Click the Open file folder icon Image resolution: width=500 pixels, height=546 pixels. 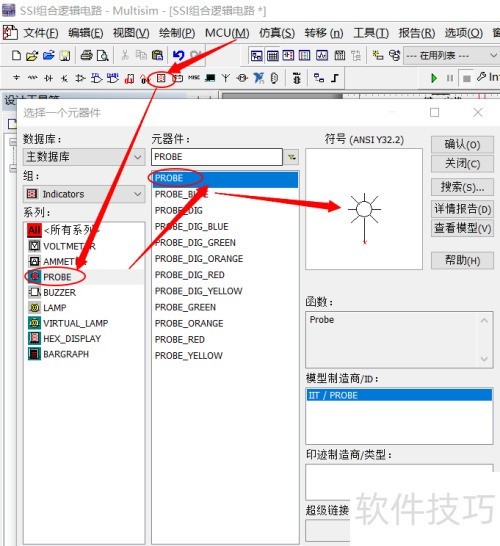(x=32, y=55)
